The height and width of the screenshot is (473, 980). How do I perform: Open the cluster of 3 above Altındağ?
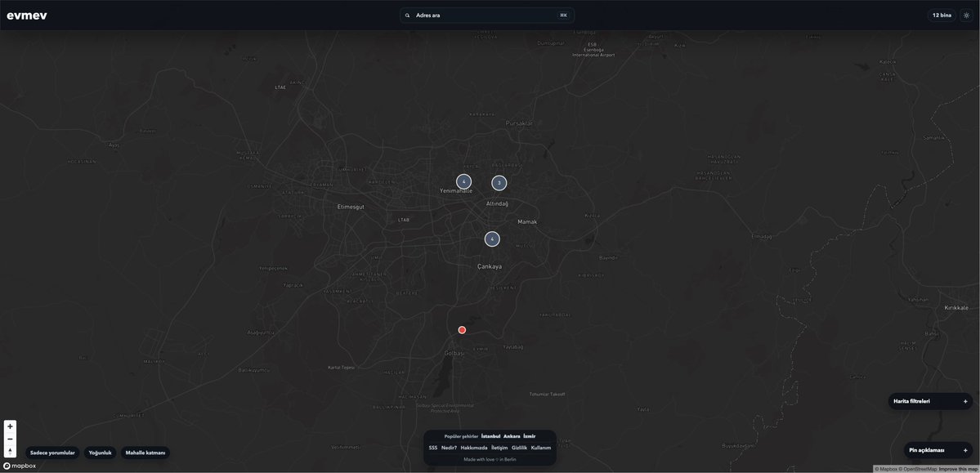[499, 183]
